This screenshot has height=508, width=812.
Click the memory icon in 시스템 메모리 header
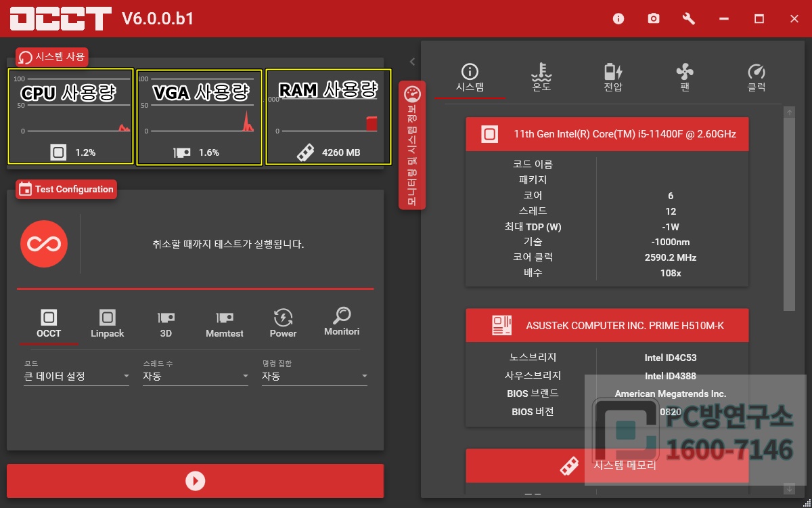tap(569, 465)
